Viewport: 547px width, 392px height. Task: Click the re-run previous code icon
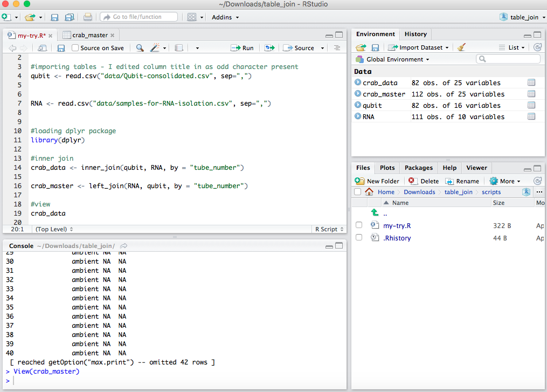click(x=269, y=48)
